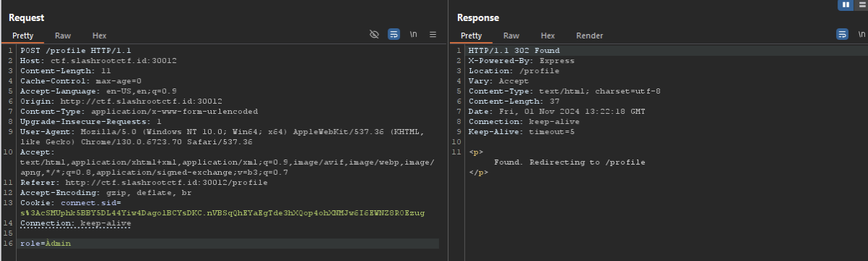Switch to the Request Hex tab
The width and height of the screenshot is (868, 261).
[99, 36]
